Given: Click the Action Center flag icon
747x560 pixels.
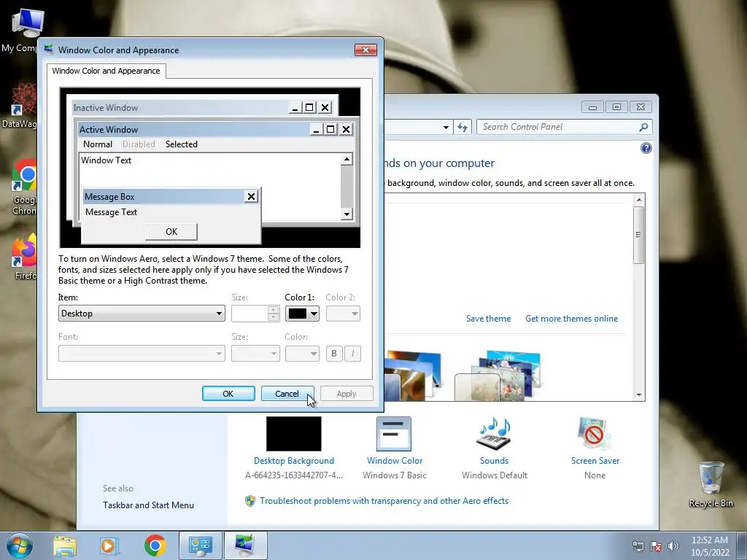Looking at the screenshot, I should [656, 546].
